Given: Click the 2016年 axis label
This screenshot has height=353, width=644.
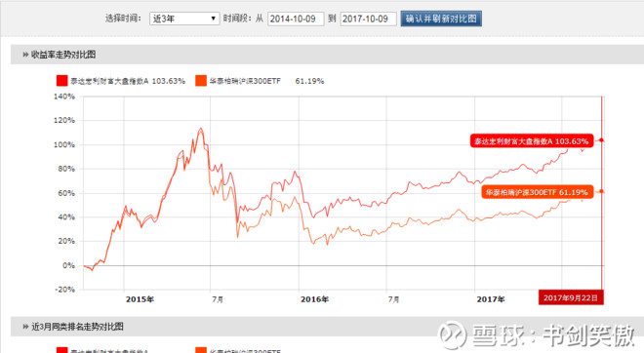Looking at the screenshot, I should (314, 299).
